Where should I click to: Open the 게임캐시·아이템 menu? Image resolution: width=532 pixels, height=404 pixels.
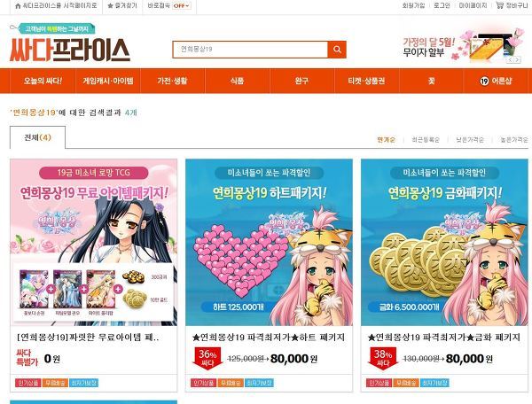(108, 81)
